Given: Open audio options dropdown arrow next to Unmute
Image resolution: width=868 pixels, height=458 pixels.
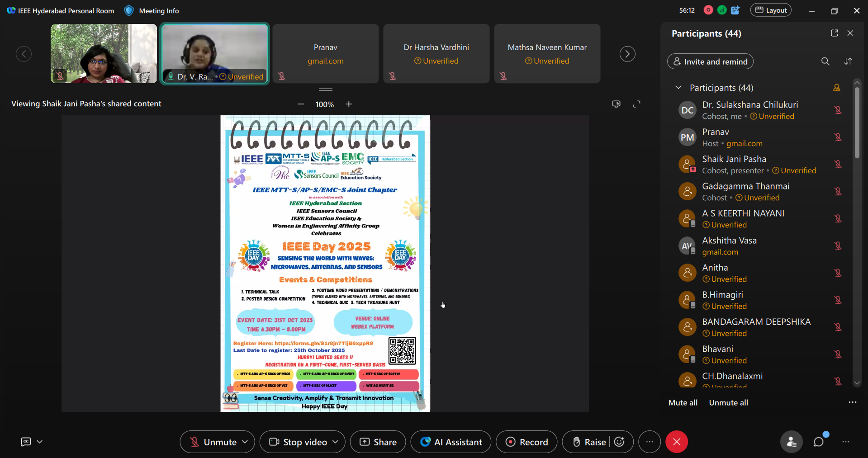Looking at the screenshot, I should [x=245, y=442].
